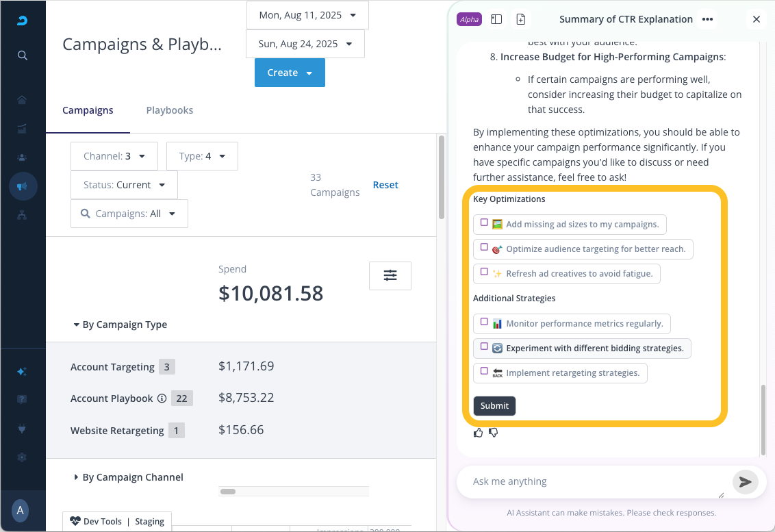Open the Channel: 3 filter dropdown

(x=114, y=156)
